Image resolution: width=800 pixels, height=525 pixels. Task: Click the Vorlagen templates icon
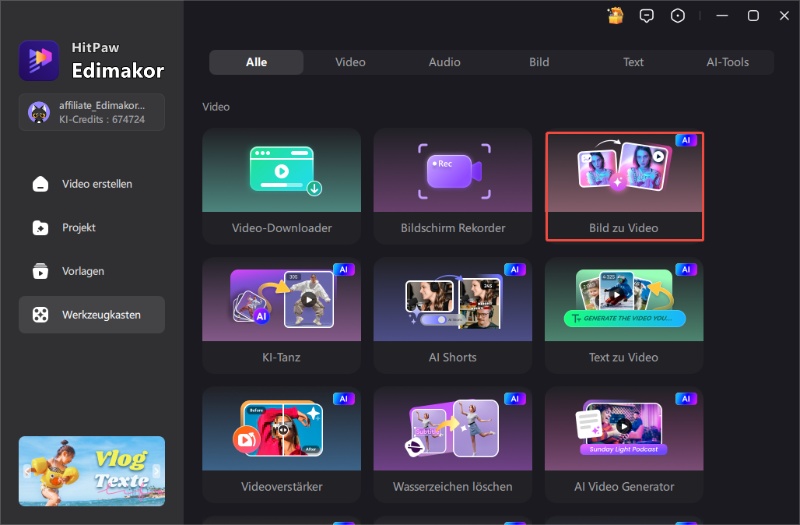coord(40,271)
